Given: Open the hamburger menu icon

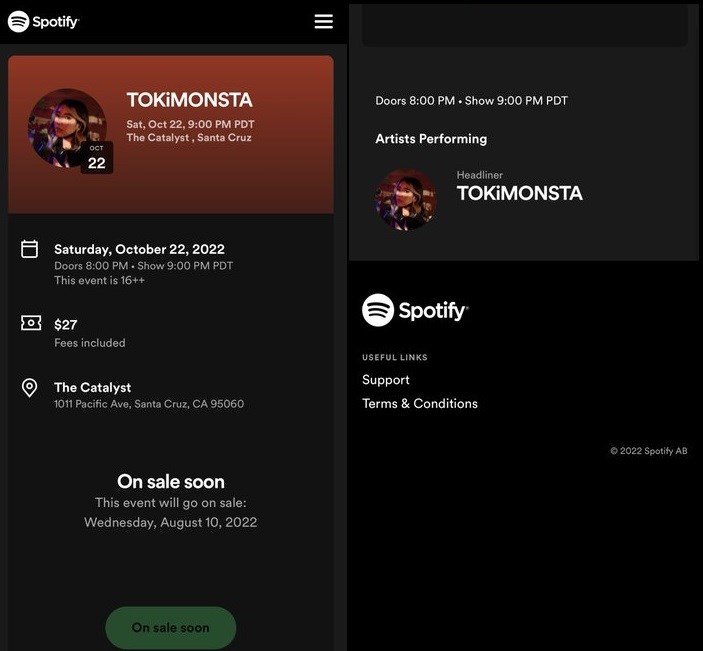Looking at the screenshot, I should 323,21.
